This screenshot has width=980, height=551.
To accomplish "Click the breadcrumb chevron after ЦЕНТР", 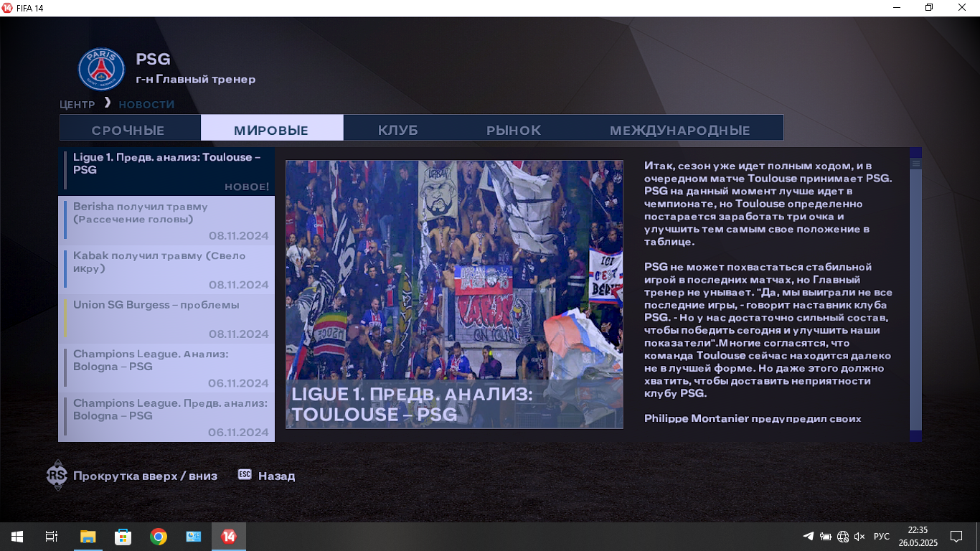I will point(108,103).
